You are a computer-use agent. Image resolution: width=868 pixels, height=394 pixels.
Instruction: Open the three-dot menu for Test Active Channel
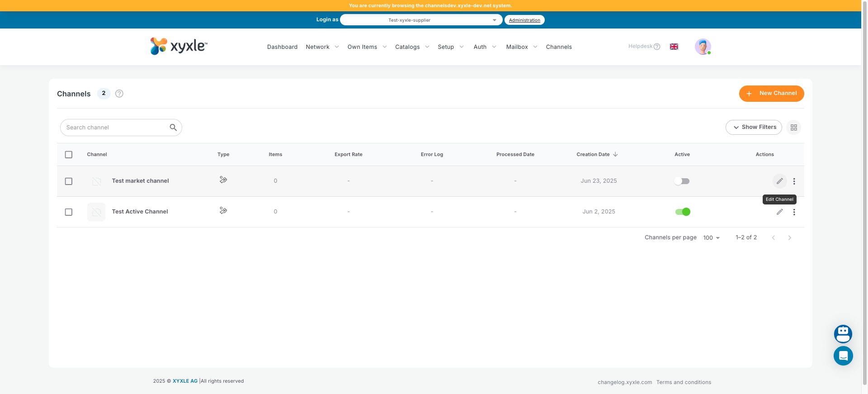(794, 212)
